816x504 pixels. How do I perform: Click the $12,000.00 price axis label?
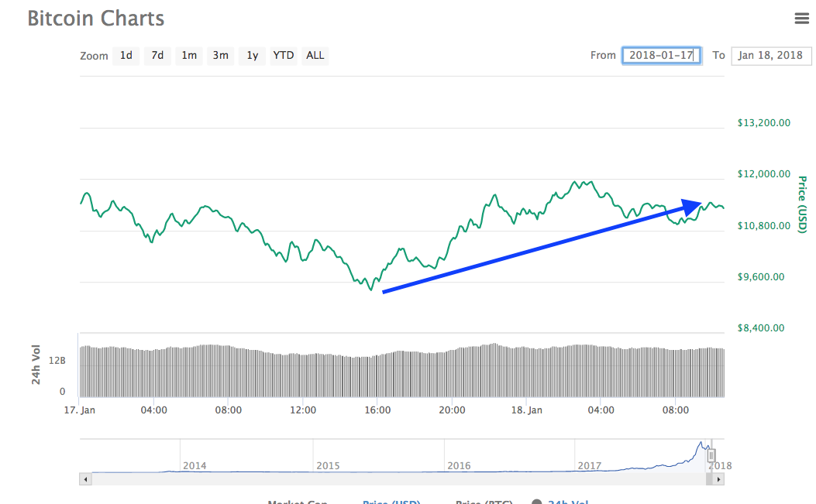[763, 173]
